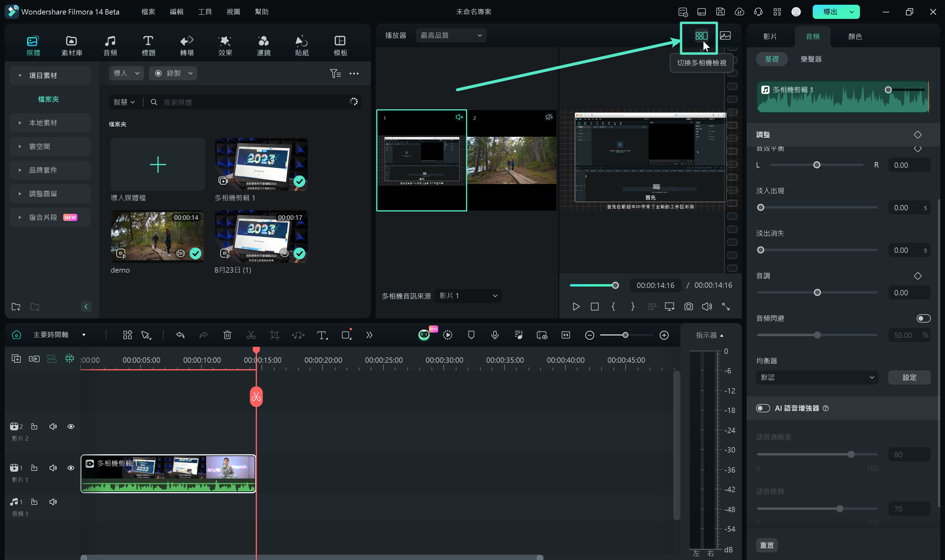Mute the 音頻 1 track

coord(53,502)
